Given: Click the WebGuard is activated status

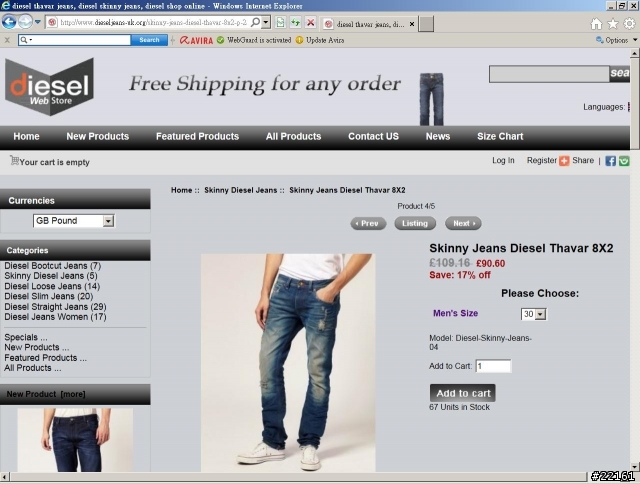Looking at the screenshot, I should pos(254,40).
